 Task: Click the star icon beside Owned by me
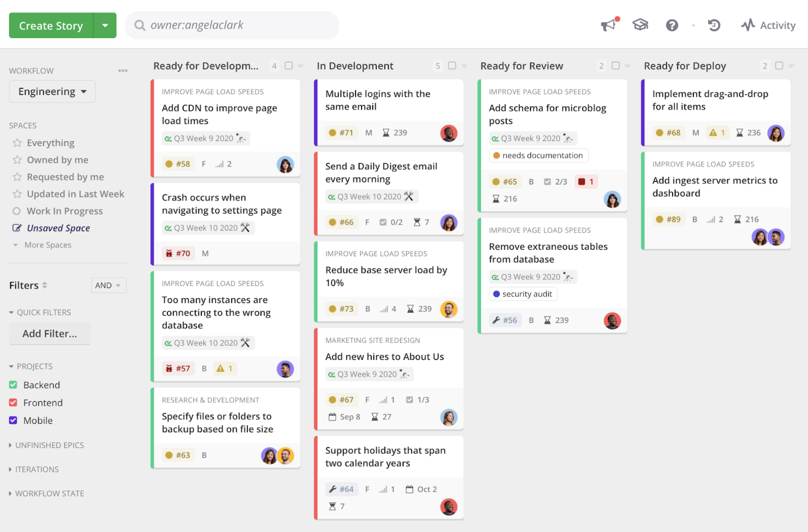[x=17, y=160]
